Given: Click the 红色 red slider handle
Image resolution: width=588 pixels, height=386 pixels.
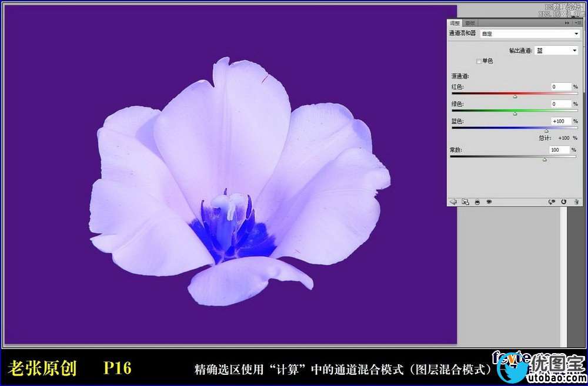Looking at the screenshot, I should 515,96.
